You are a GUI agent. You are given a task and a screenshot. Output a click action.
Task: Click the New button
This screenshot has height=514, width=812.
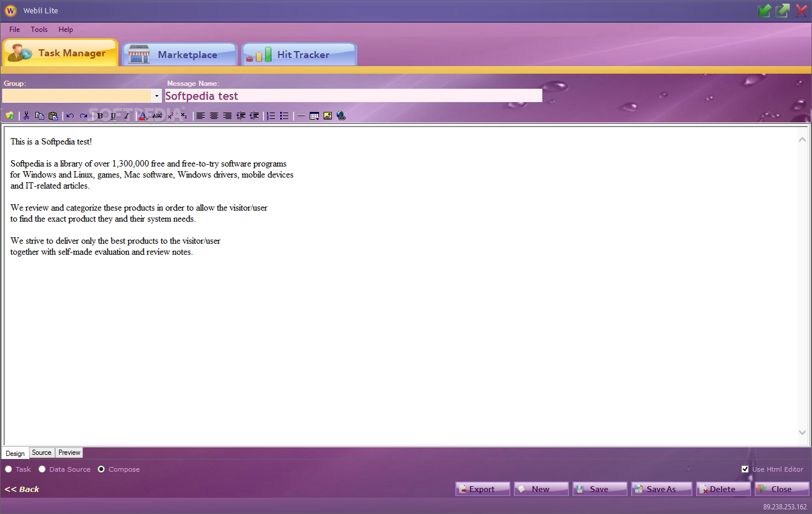541,489
